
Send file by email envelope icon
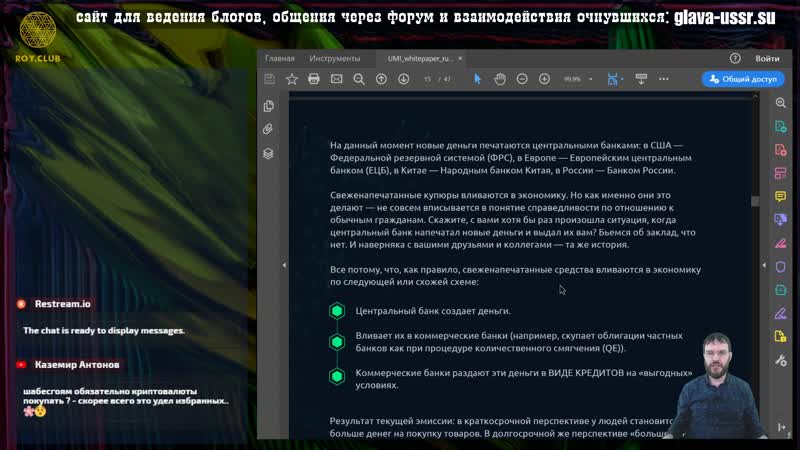(x=336, y=79)
